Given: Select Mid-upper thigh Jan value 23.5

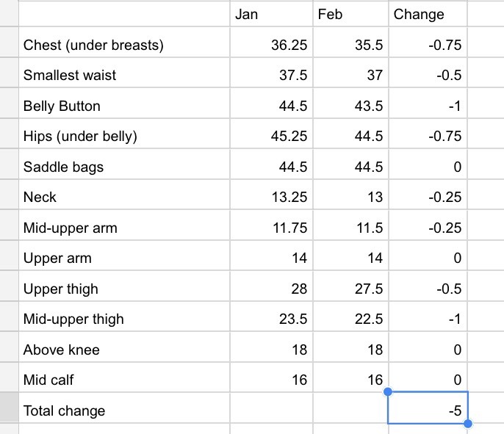Looking at the screenshot, I should tap(270, 319).
